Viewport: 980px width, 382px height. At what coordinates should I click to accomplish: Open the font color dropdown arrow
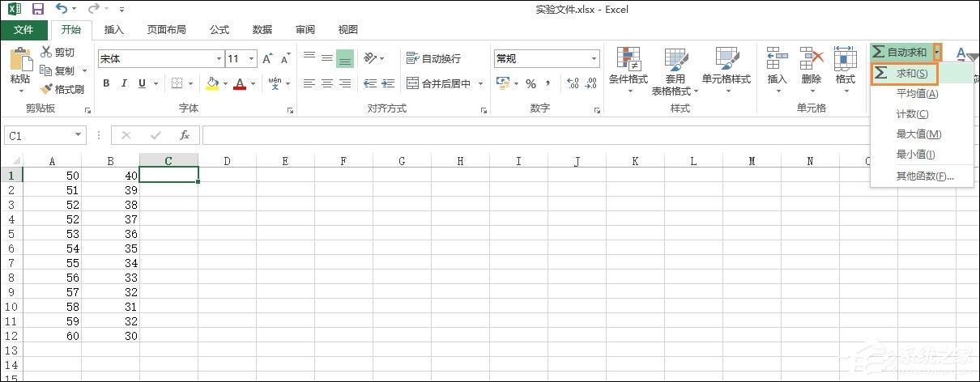coord(254,83)
